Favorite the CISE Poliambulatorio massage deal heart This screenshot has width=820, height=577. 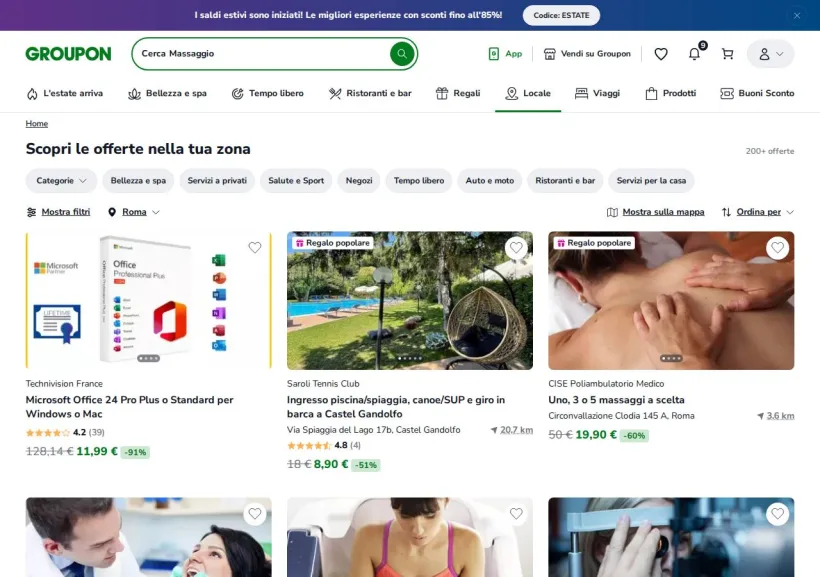(778, 247)
